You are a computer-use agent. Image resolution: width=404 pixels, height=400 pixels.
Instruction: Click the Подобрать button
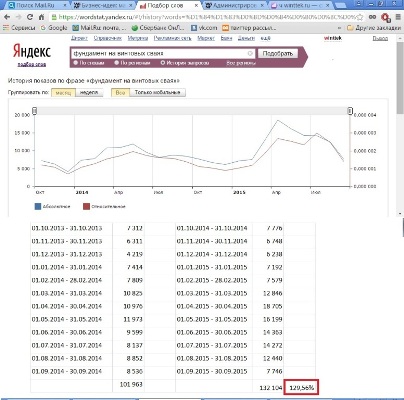coord(278,53)
